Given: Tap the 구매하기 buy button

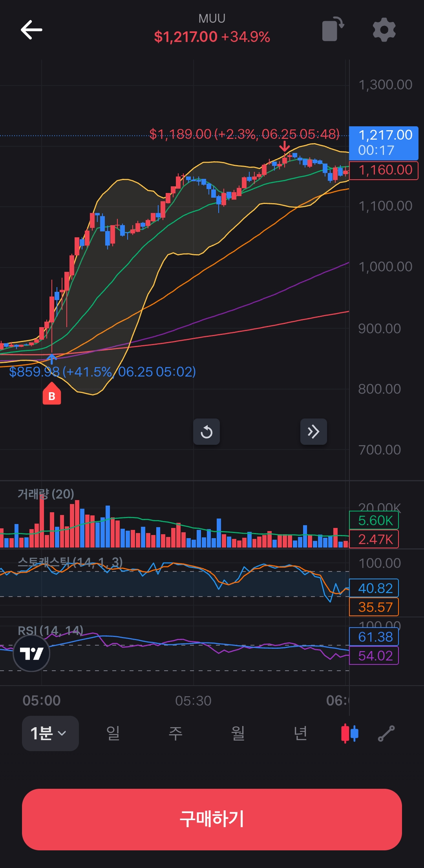Looking at the screenshot, I should click(x=212, y=819).
